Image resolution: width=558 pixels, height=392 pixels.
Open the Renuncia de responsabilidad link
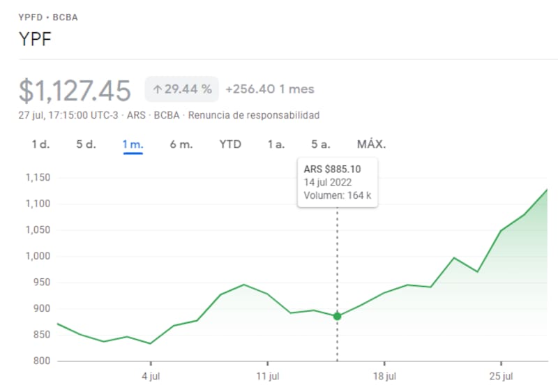(254, 115)
